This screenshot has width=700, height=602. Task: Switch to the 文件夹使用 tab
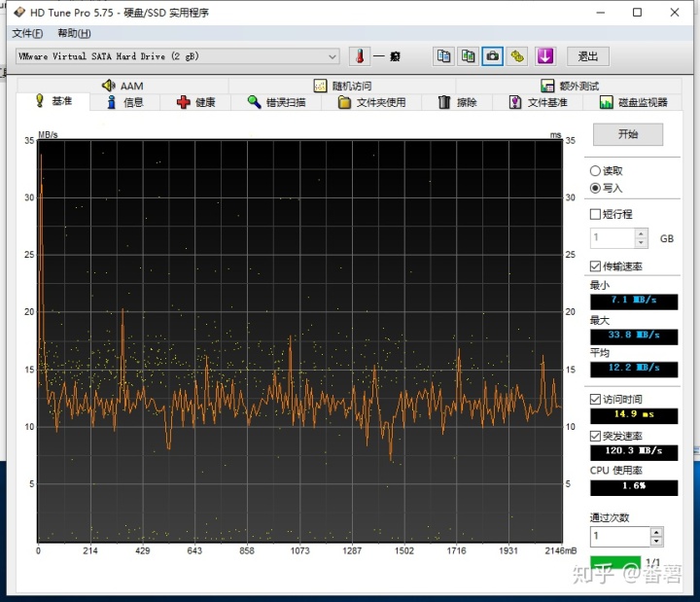point(371,102)
